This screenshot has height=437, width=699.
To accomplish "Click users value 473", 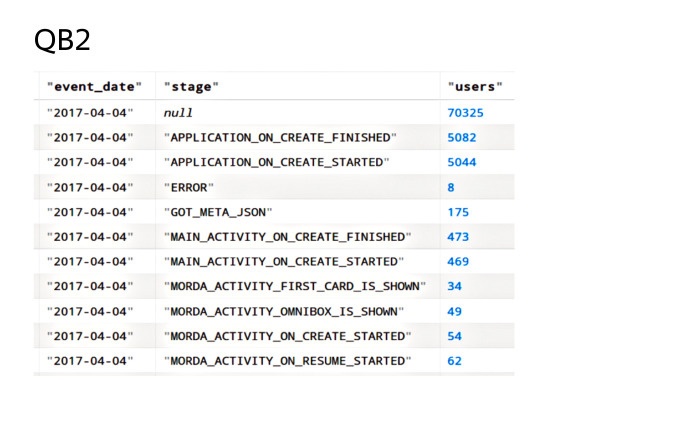I will pyautogui.click(x=458, y=236).
